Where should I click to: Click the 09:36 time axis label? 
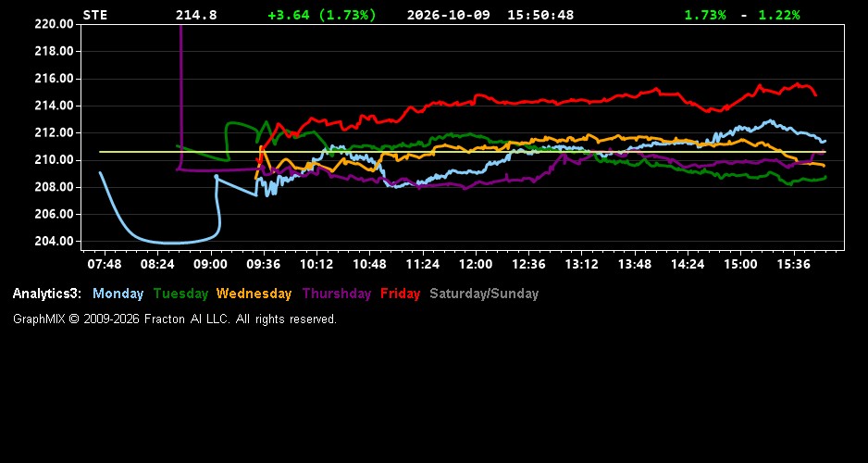click(x=264, y=264)
